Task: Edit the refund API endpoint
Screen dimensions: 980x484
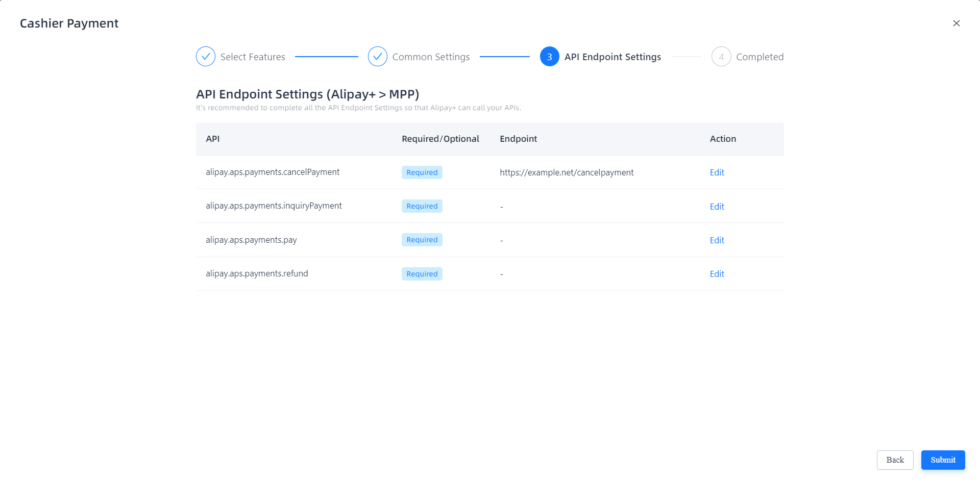Action: click(717, 274)
